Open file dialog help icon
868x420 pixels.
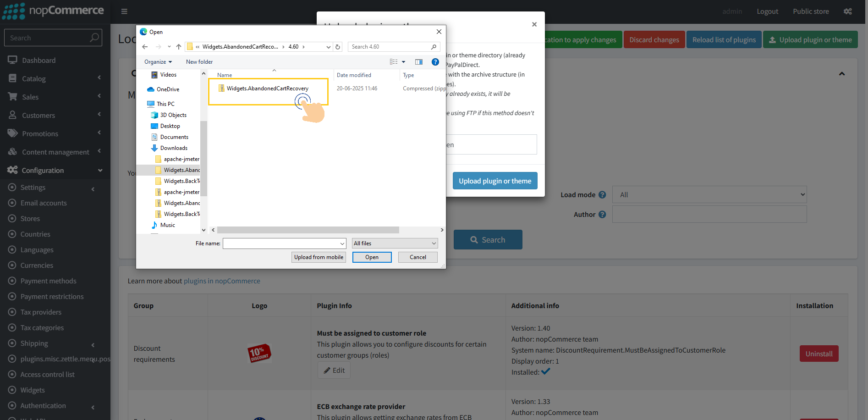tap(435, 62)
